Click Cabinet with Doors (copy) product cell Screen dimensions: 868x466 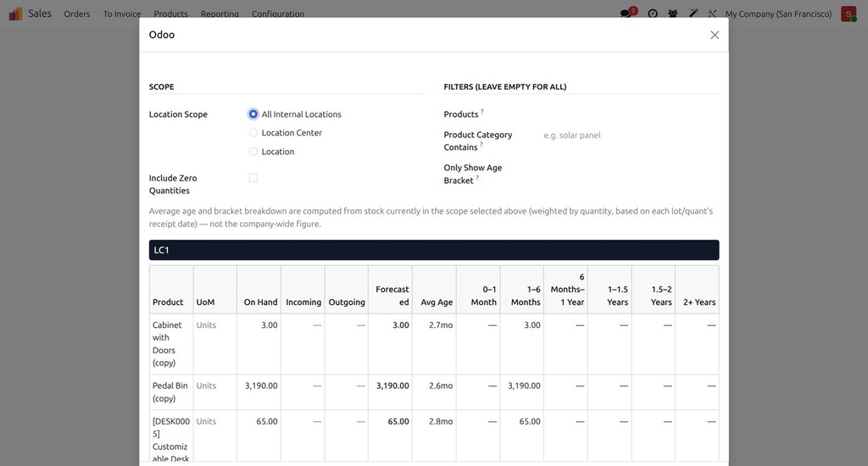pyautogui.click(x=171, y=344)
